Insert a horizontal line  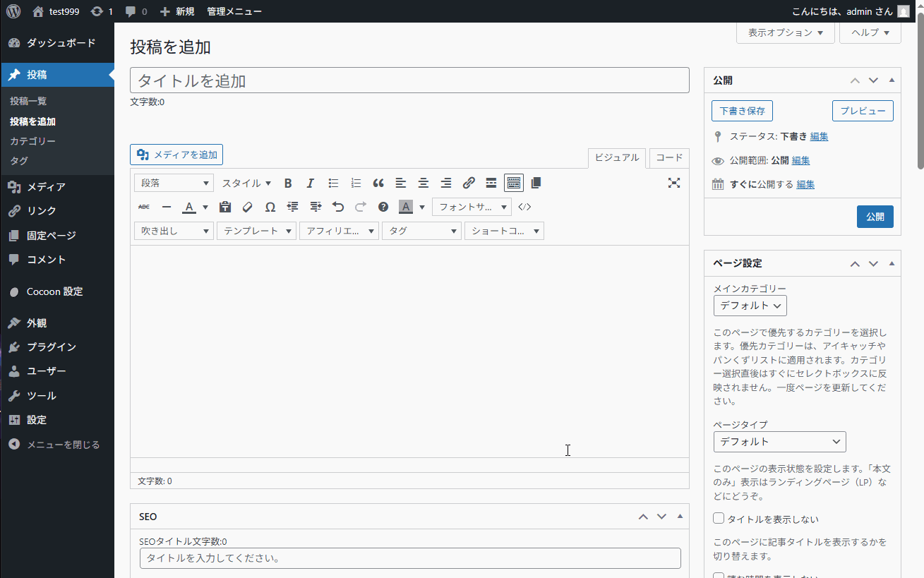[x=167, y=207]
